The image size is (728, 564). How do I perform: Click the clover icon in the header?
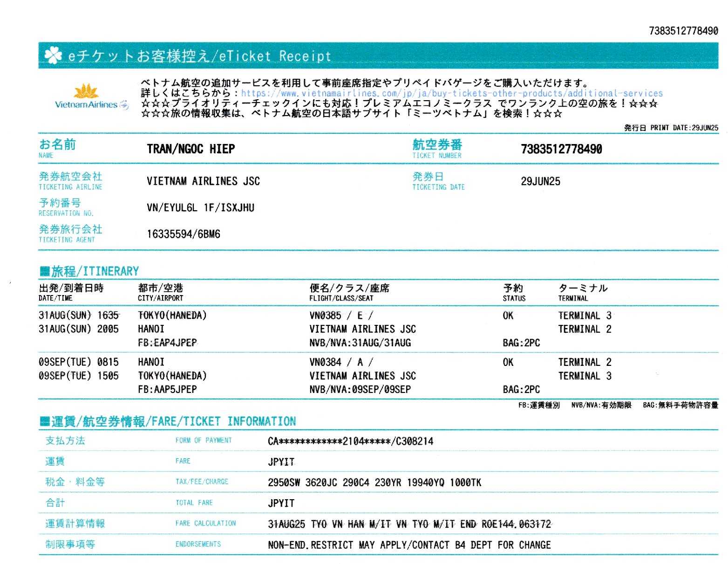(53, 56)
